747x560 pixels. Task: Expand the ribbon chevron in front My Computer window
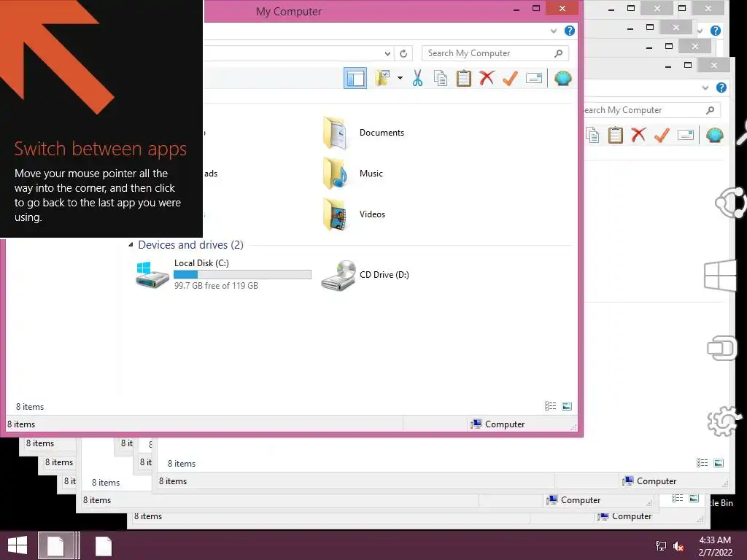point(554,31)
